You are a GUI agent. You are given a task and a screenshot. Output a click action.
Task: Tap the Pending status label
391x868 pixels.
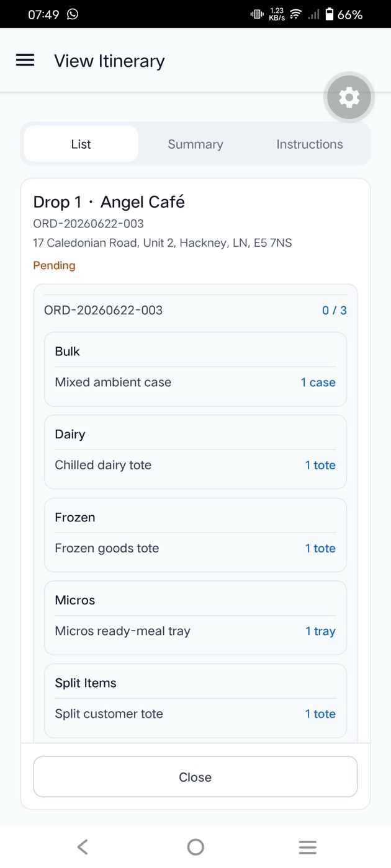(54, 265)
